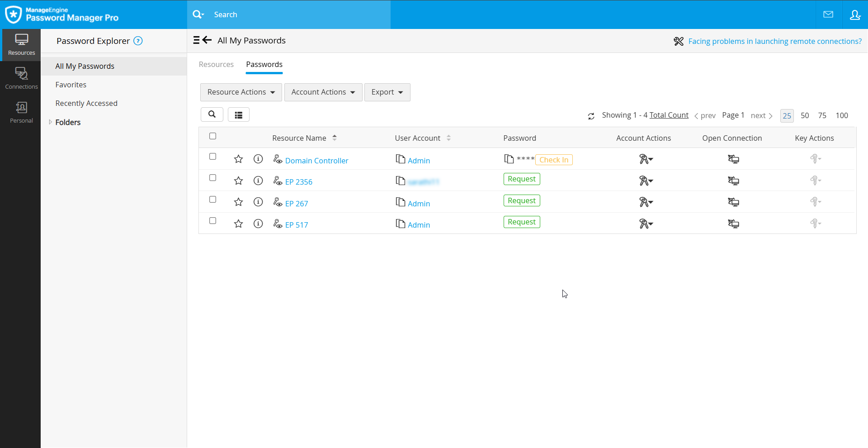The image size is (868, 448).
Task: Open key actions for EP 517
Action: (816, 224)
